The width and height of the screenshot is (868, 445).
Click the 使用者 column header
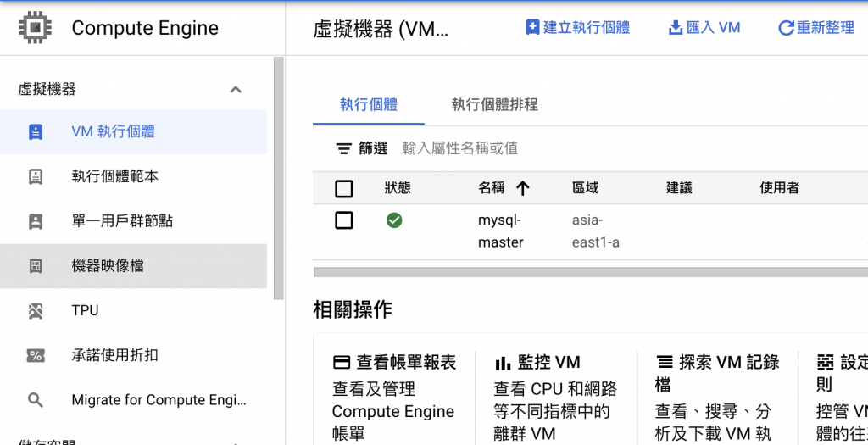point(780,188)
